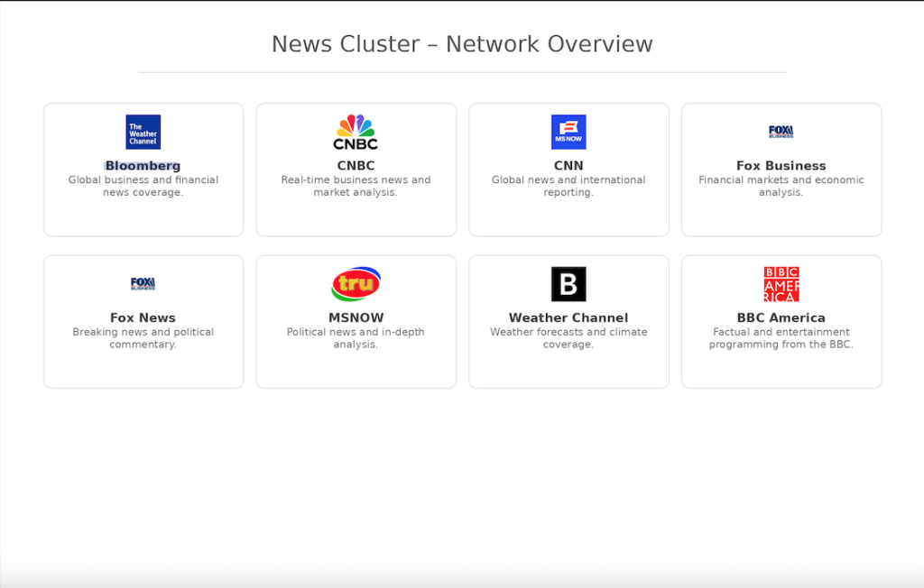
Task: Click the MS NOW logo icon
Action: (568, 132)
